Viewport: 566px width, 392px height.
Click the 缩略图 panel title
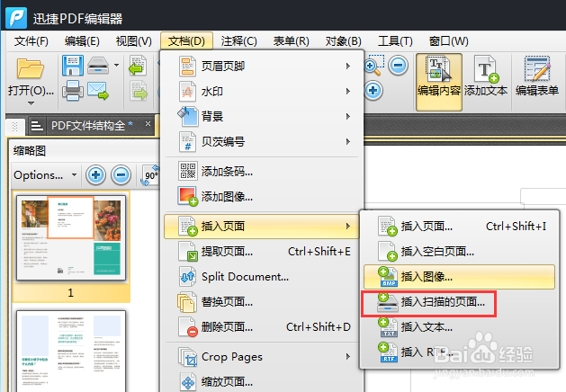pyautogui.click(x=30, y=151)
